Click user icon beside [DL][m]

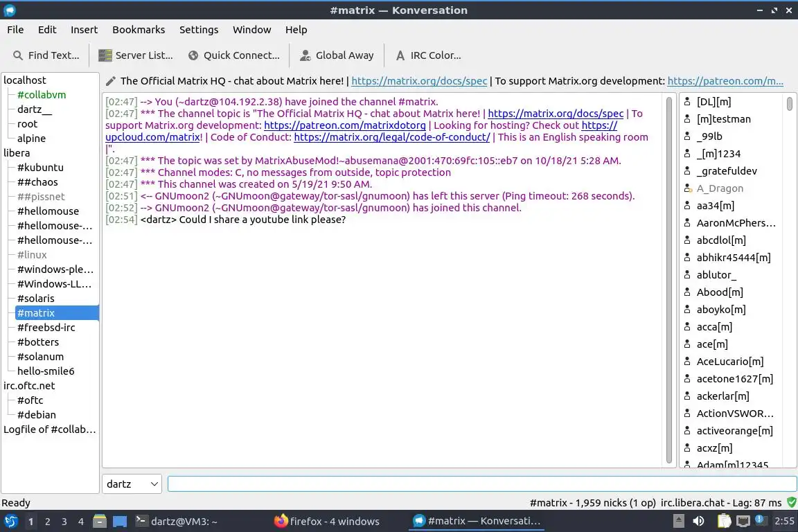coord(687,102)
